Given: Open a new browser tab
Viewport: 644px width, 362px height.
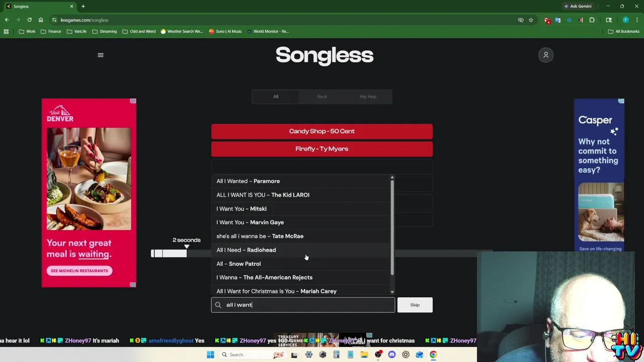Looking at the screenshot, I should pyautogui.click(x=83, y=6).
